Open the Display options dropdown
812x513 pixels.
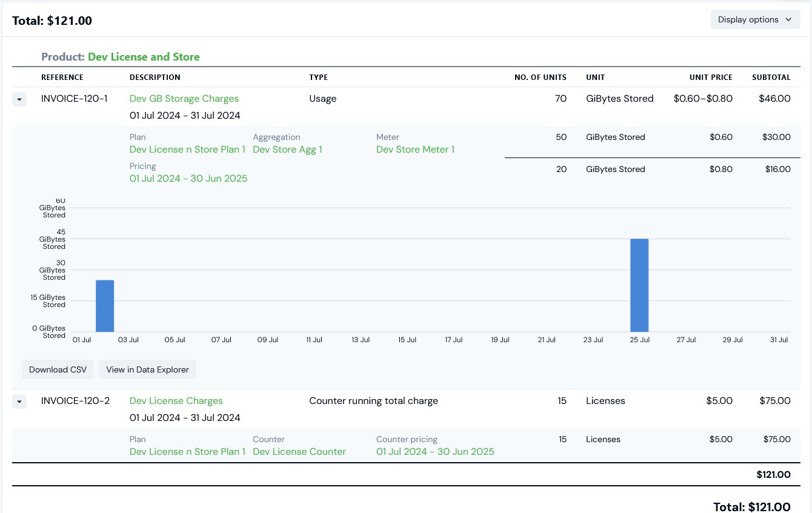pos(755,19)
